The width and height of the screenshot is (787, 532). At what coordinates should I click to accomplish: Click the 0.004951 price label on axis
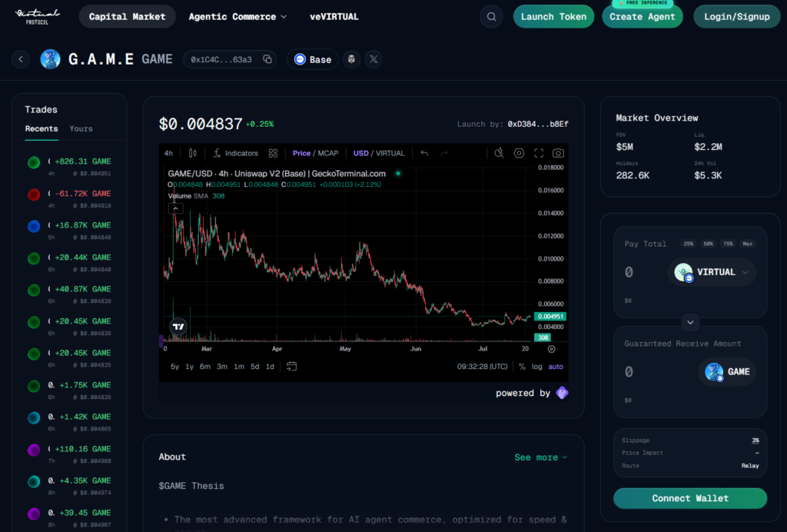(x=550, y=316)
